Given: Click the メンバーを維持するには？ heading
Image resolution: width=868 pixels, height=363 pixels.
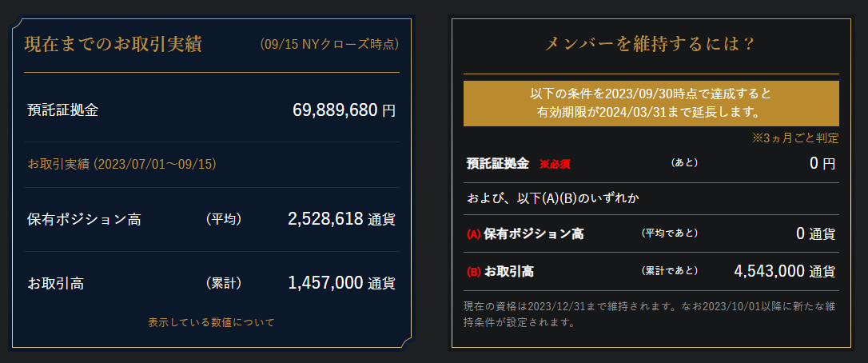Looking at the screenshot, I should point(650,44).
